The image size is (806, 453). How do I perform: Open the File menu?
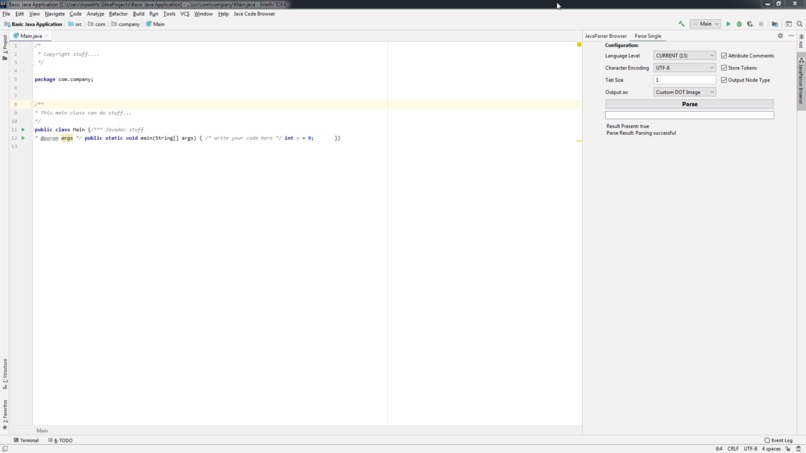(6, 14)
